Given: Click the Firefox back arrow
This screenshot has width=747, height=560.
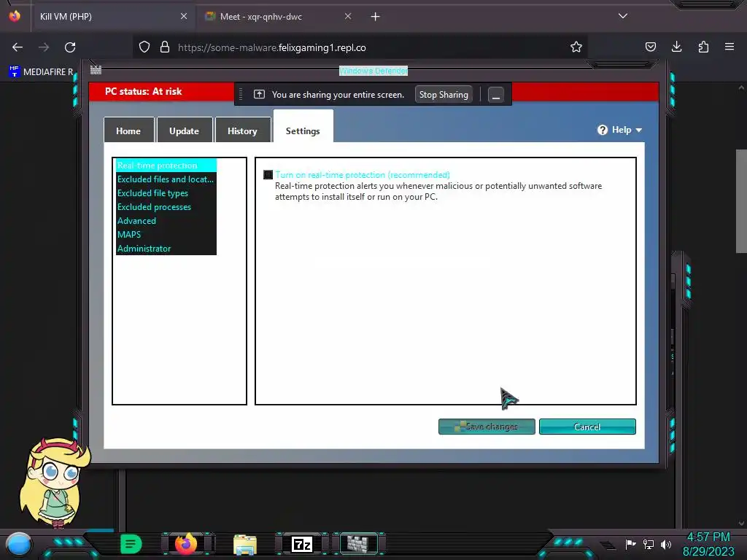Looking at the screenshot, I should point(18,47).
